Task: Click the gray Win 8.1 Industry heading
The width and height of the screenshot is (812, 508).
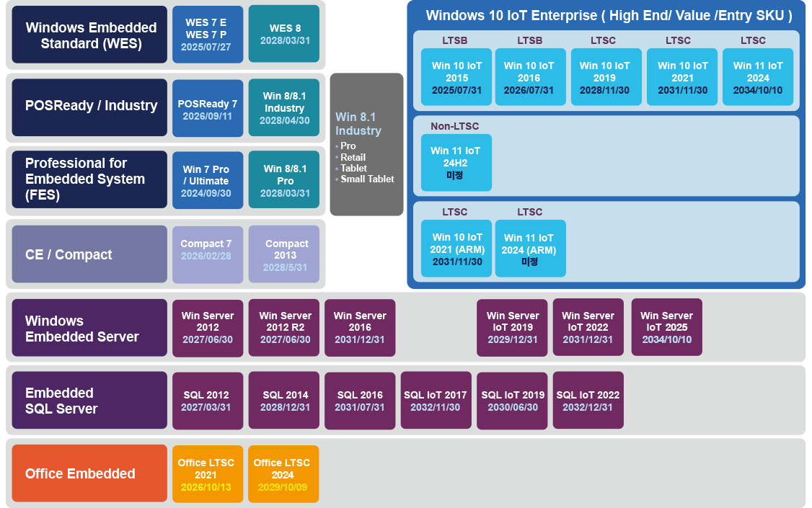Action: click(x=358, y=124)
